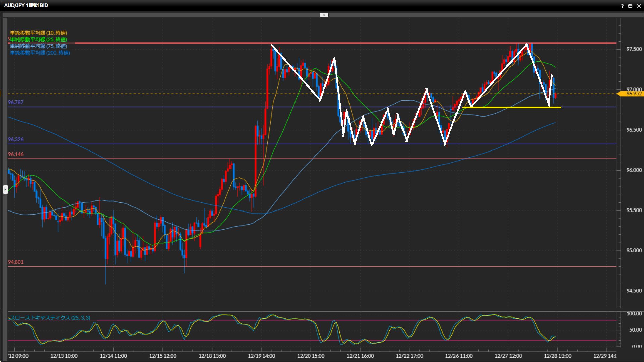The image size is (644, 362).
Task: Select the 25-period simple moving average label
Action: point(39,39)
